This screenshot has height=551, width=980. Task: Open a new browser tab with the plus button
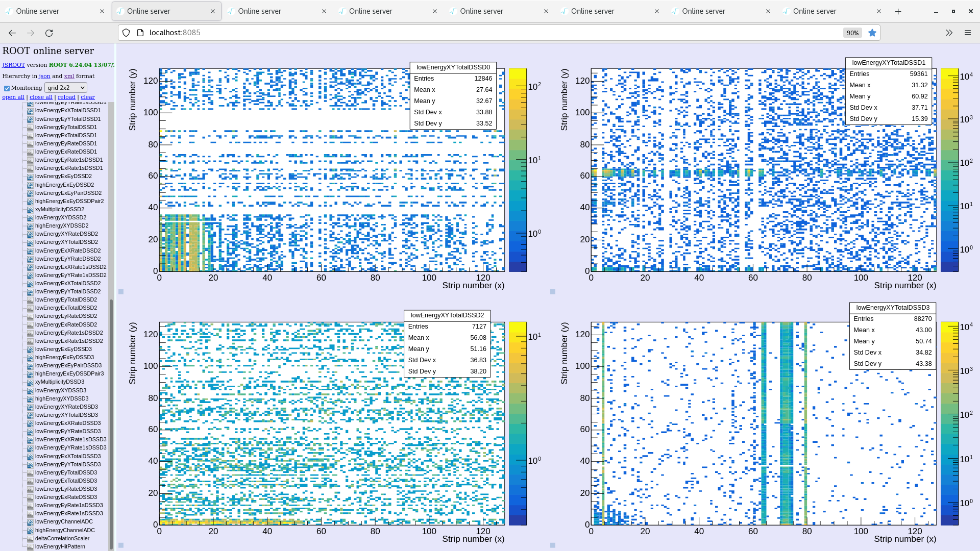898,11
